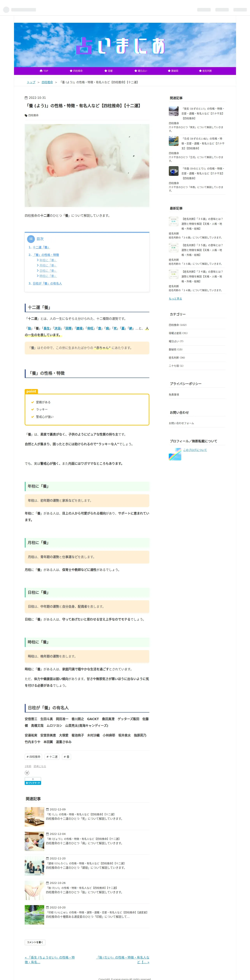The width and height of the screenshot is (250, 980).
Task: Click the #四柱推命 tag button
Action: [33, 757]
